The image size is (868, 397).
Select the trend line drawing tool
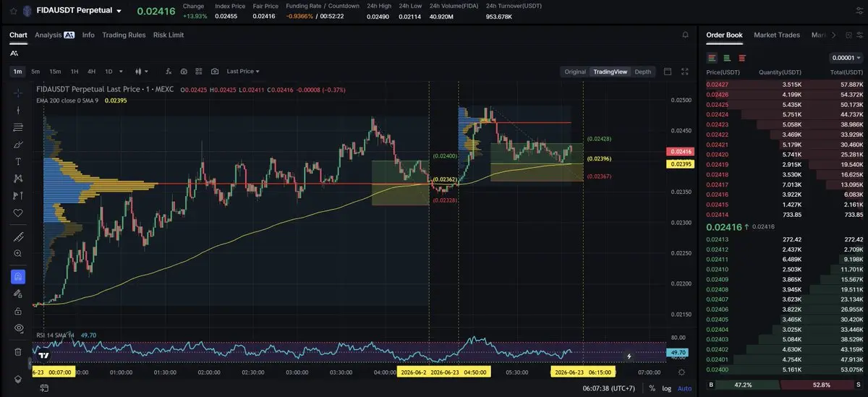(x=18, y=110)
